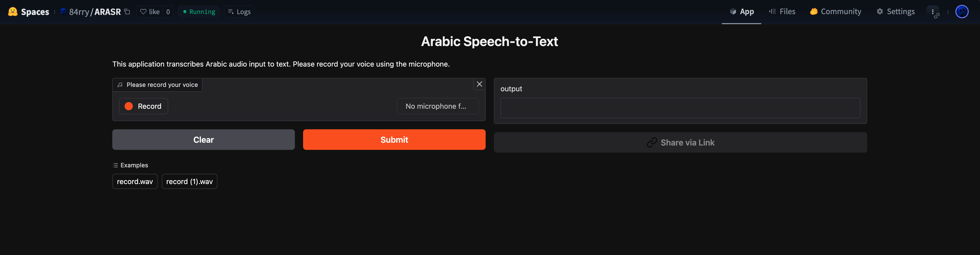Open the space Settings tab
The width and height of the screenshot is (980, 255).
tap(896, 12)
